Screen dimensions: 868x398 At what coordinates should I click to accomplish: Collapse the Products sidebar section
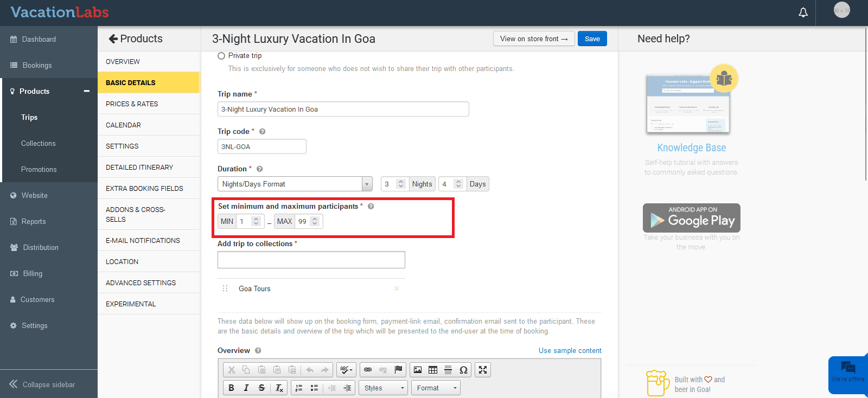coord(86,91)
